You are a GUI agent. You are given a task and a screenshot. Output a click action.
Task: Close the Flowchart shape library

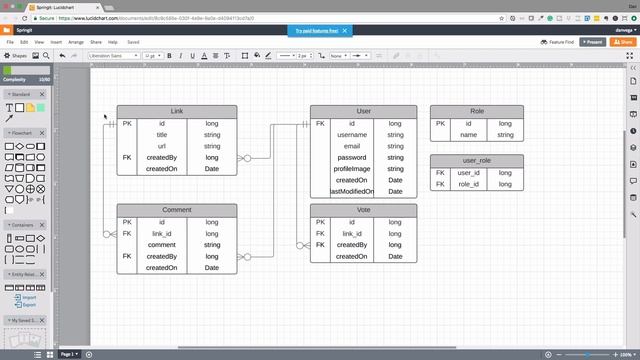click(x=42, y=133)
